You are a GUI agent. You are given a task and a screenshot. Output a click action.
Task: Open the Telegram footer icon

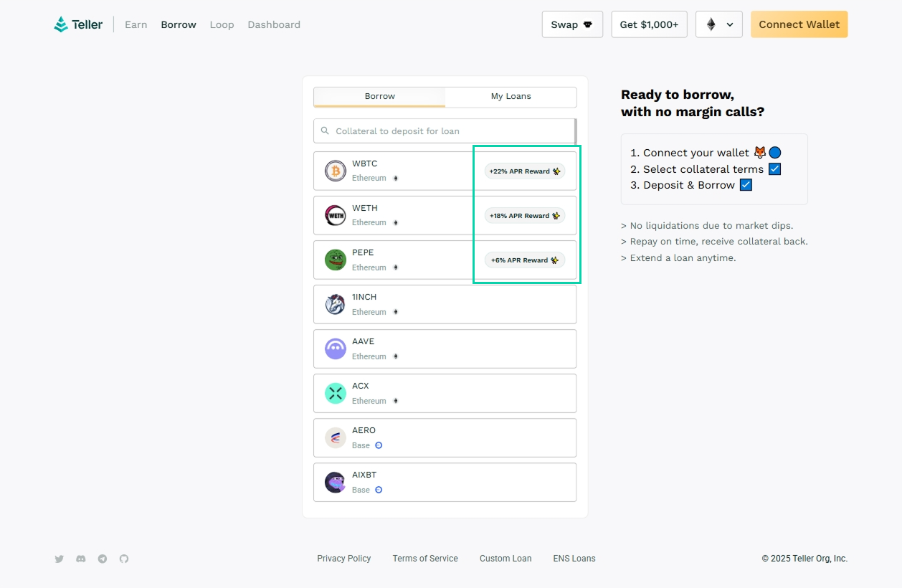(x=103, y=559)
